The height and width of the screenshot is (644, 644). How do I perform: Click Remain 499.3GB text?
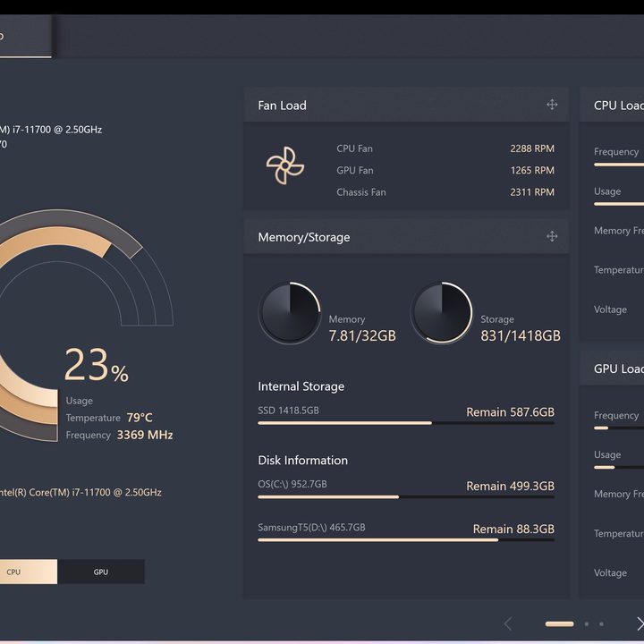click(510, 486)
